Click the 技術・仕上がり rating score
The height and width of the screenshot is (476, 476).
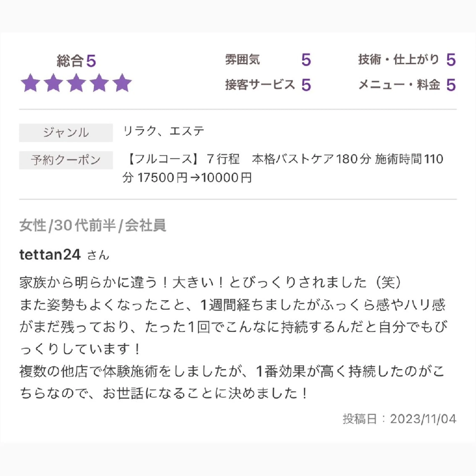[451, 60]
